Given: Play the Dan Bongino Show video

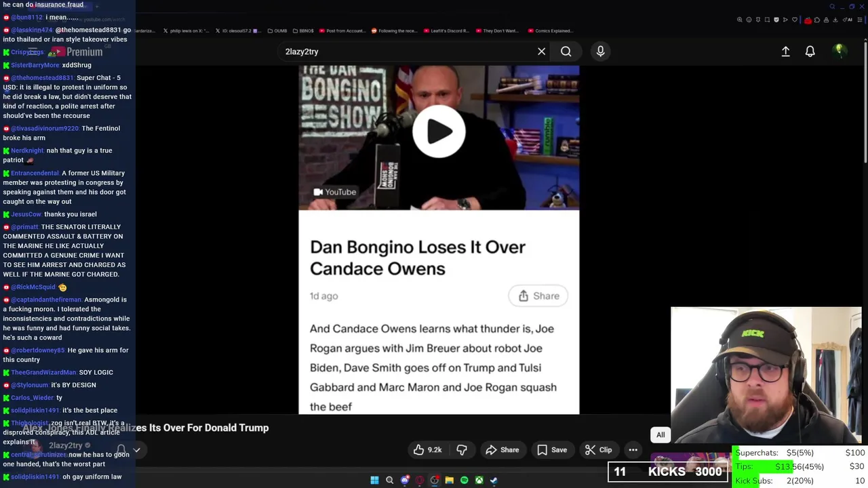Looking at the screenshot, I should click(x=439, y=131).
